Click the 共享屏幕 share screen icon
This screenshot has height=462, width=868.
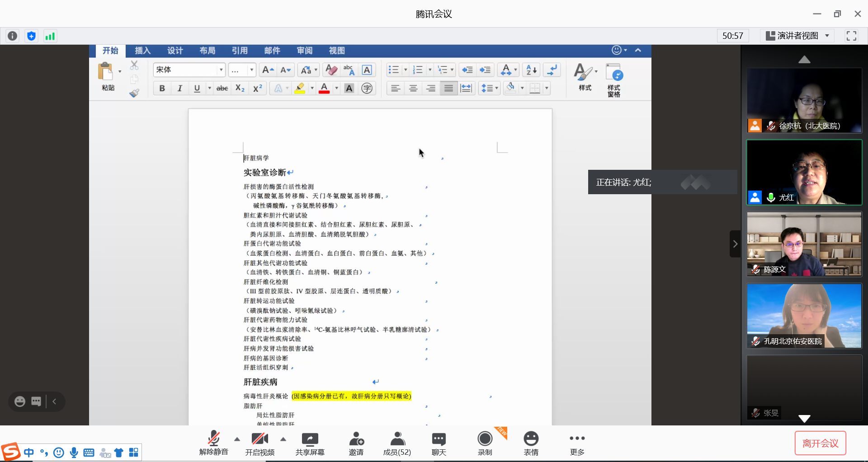click(310, 439)
